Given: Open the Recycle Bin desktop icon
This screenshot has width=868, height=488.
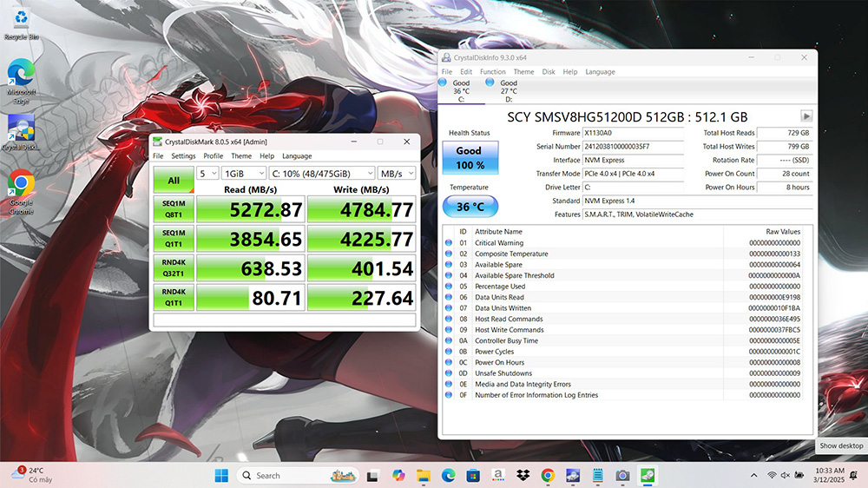Looking at the screenshot, I should point(21,23).
